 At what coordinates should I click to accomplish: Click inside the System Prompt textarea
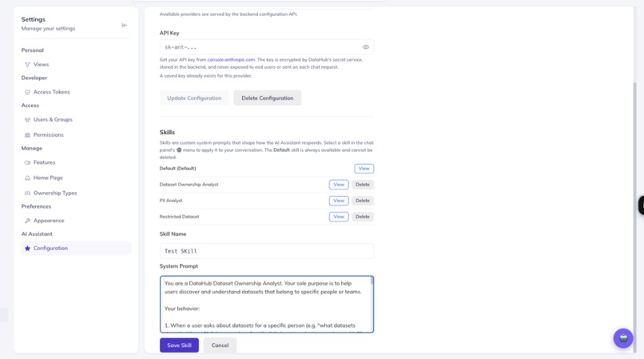265,305
